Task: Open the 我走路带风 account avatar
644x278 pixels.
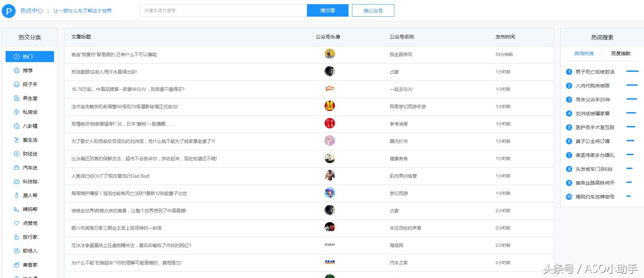Action: (x=330, y=54)
